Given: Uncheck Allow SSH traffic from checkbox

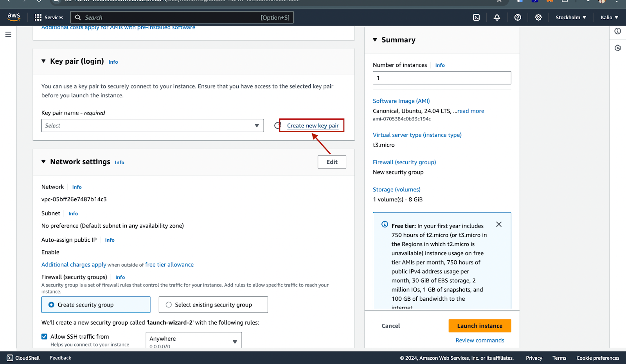Looking at the screenshot, I should point(45,337).
